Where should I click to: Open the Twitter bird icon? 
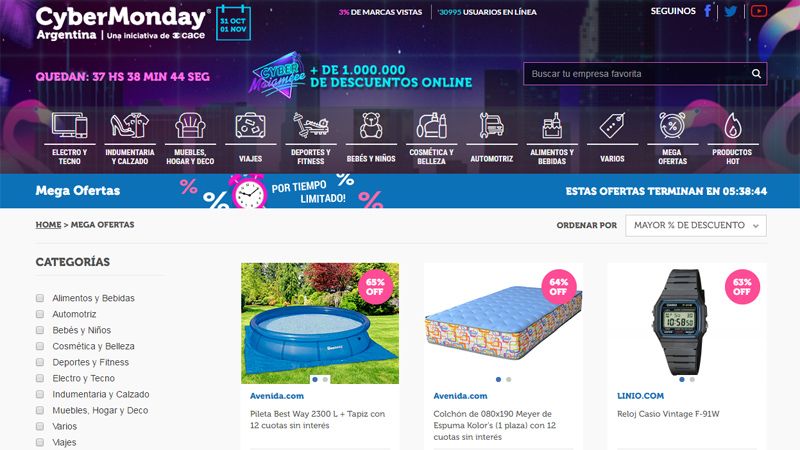731,11
